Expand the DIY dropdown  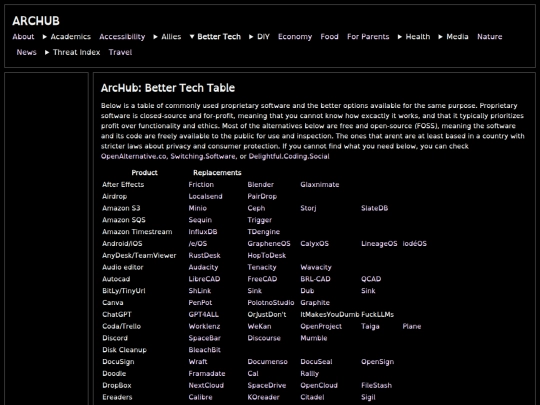[251, 37]
